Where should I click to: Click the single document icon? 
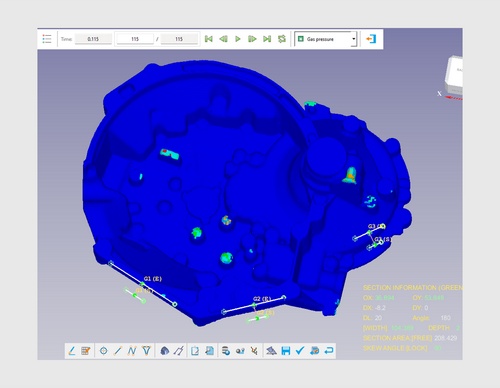click(x=195, y=351)
